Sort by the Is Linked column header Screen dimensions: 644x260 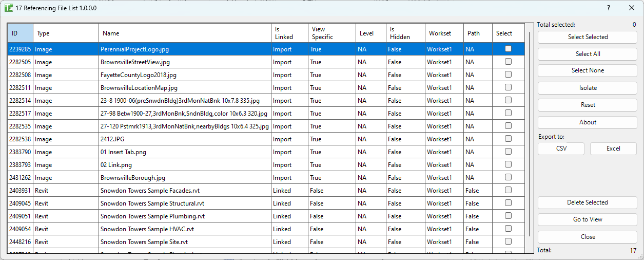(x=289, y=33)
